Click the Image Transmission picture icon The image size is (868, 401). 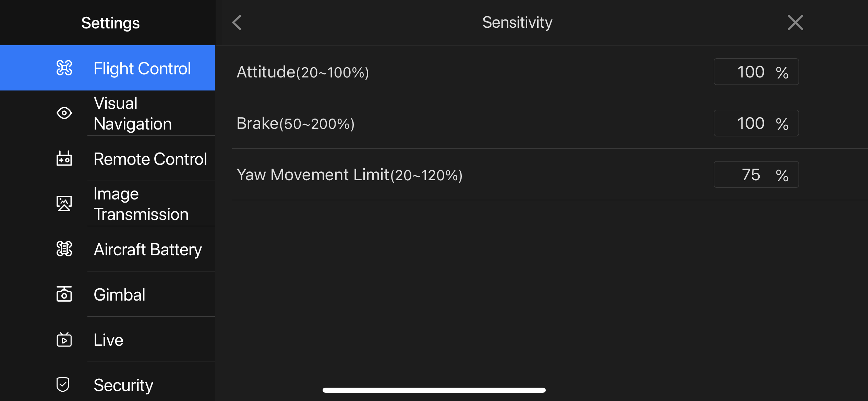[64, 203]
